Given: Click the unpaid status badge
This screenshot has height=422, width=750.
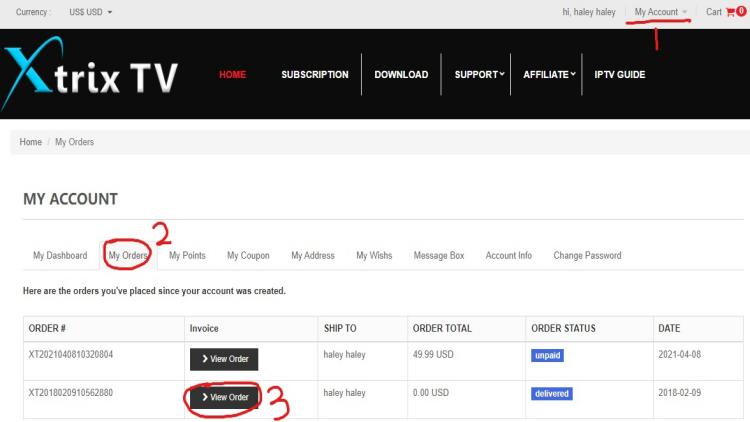Looking at the screenshot, I should tap(547, 355).
